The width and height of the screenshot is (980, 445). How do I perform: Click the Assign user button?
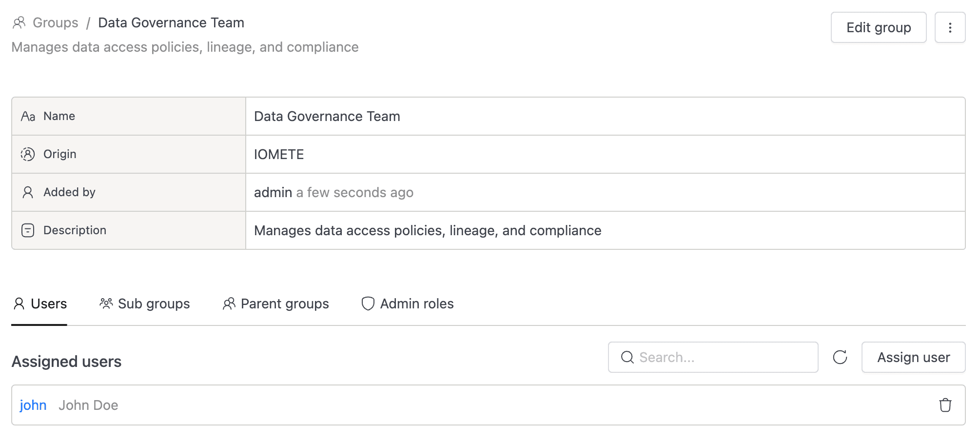point(913,358)
